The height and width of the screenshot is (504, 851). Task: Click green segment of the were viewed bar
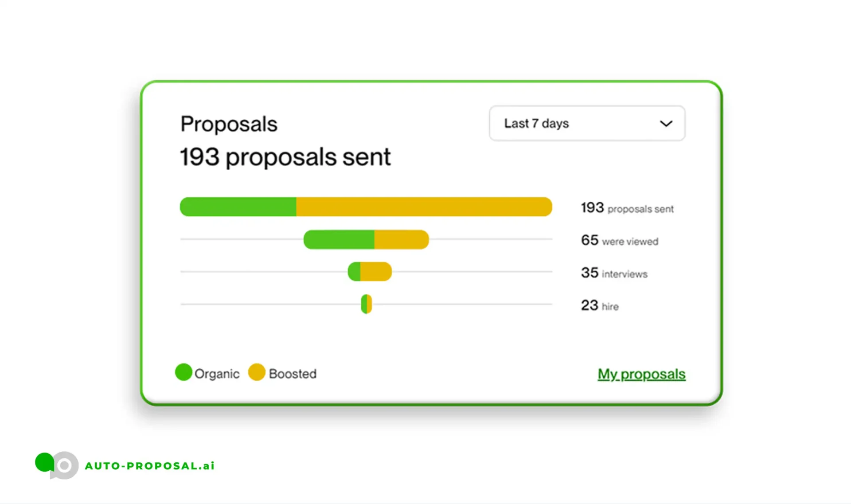pos(339,240)
